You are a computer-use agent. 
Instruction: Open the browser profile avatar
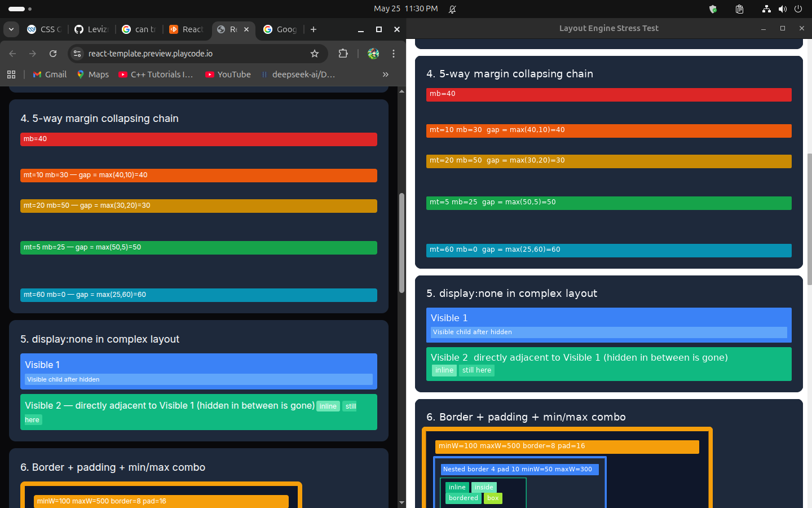point(373,54)
